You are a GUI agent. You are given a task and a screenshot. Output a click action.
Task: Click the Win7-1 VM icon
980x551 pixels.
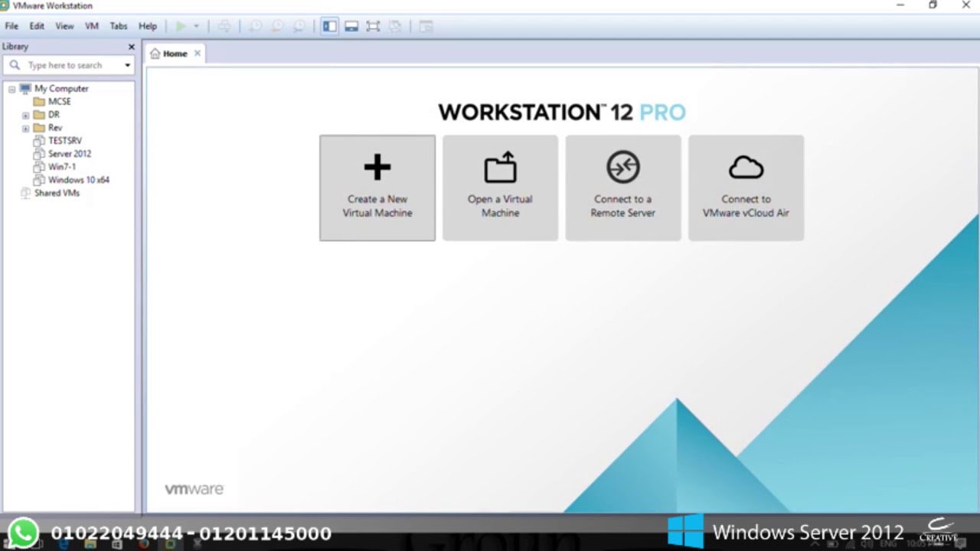point(39,167)
